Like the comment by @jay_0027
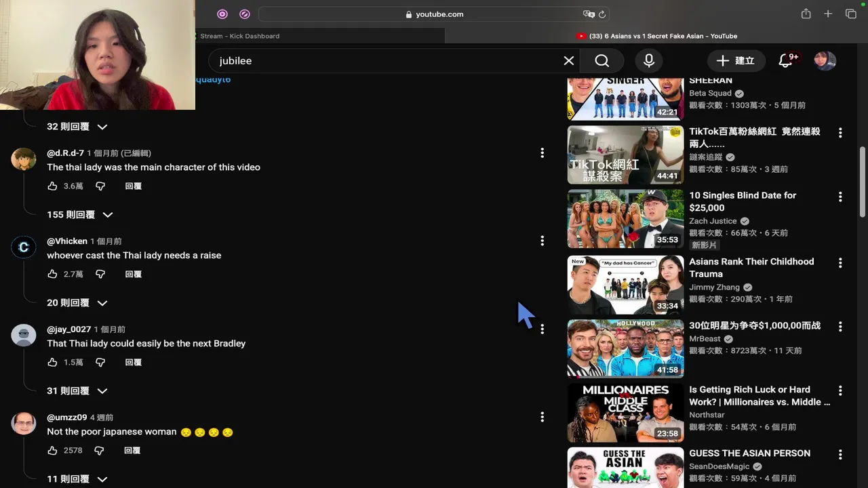The width and height of the screenshot is (868, 488). pyautogui.click(x=52, y=362)
